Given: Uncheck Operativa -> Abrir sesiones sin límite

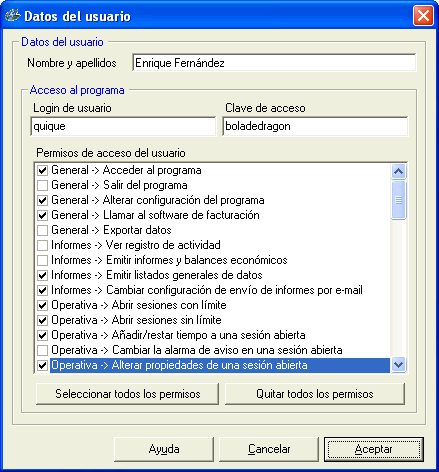Looking at the screenshot, I should click(x=42, y=320).
